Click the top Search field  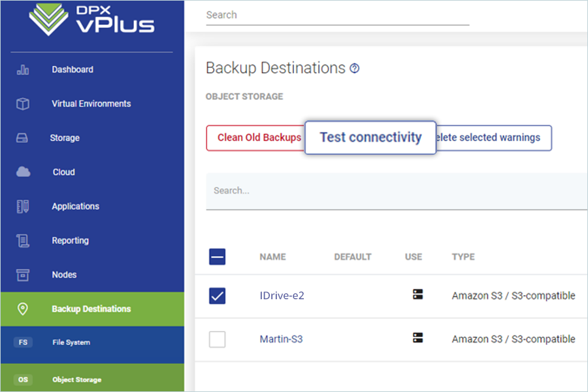point(337,15)
